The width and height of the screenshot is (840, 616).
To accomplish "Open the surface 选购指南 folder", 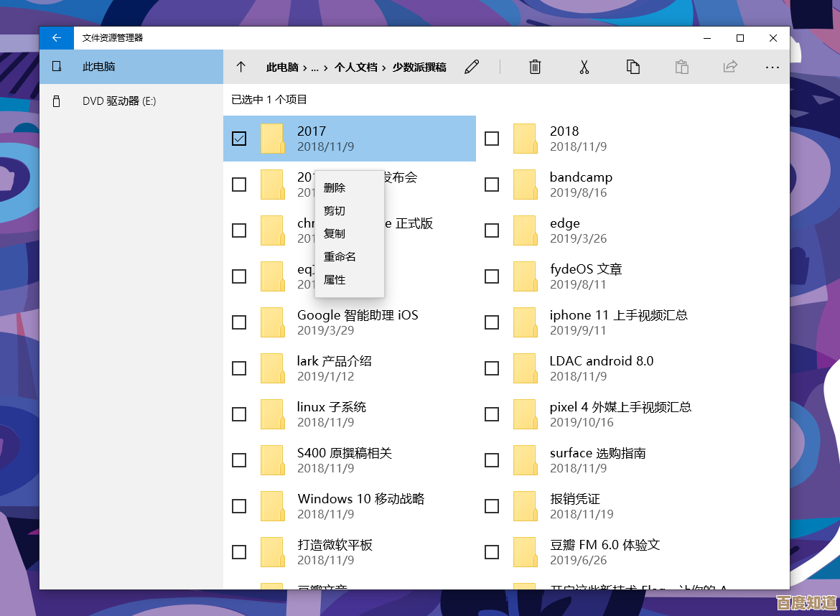I will pyautogui.click(x=597, y=453).
